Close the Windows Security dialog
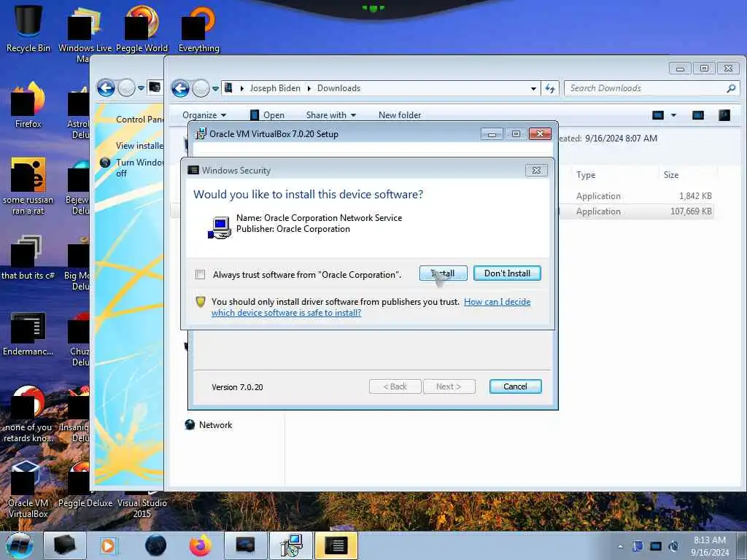Screen dimensions: 747x560 [536, 171]
